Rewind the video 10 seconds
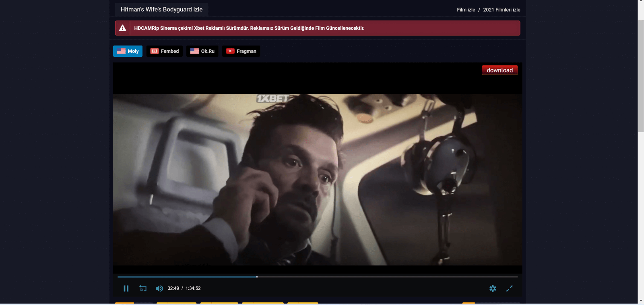 click(143, 288)
